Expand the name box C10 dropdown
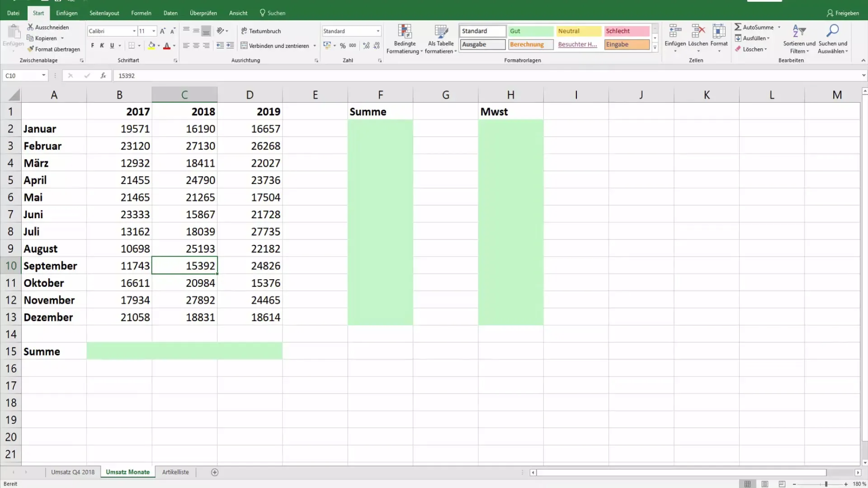Image resolution: width=868 pixels, height=488 pixels. click(x=43, y=75)
